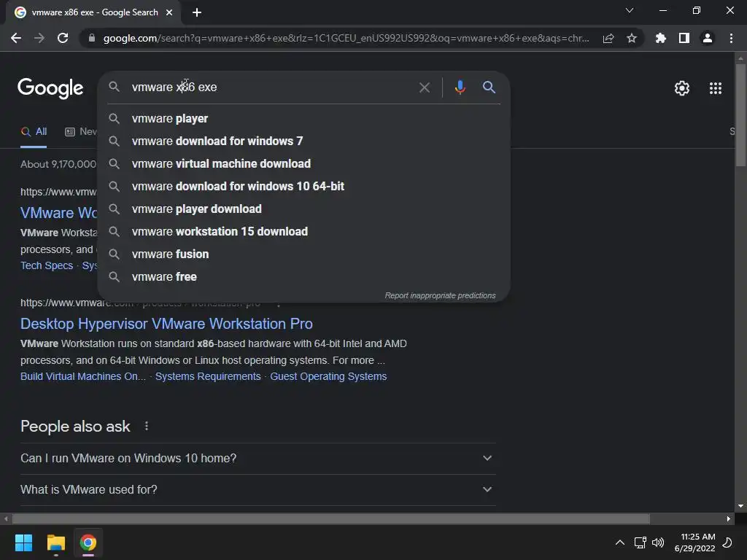Viewport: 747px width, 560px height.
Task: Open Systems Requirements sitelink
Action: 208,376
